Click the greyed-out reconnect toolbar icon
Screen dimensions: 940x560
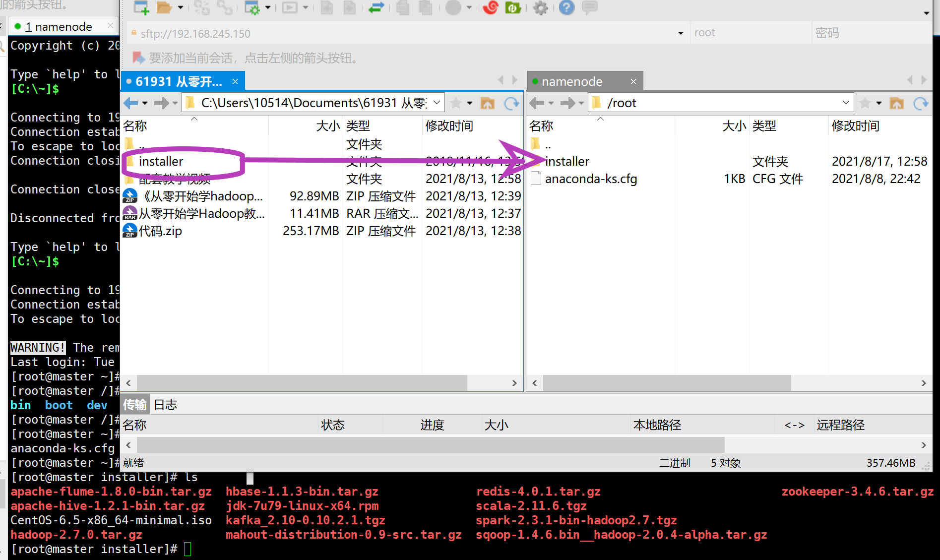point(224,7)
